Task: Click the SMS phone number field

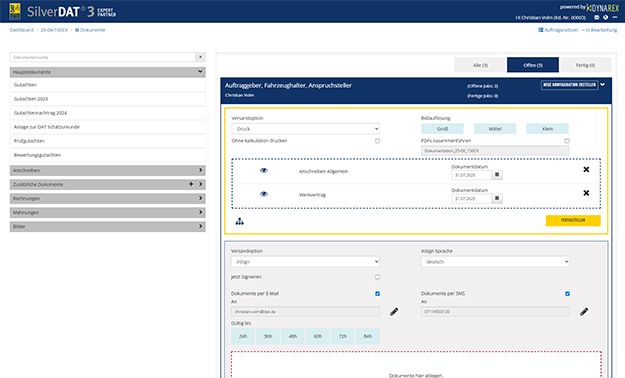Action: click(x=495, y=311)
